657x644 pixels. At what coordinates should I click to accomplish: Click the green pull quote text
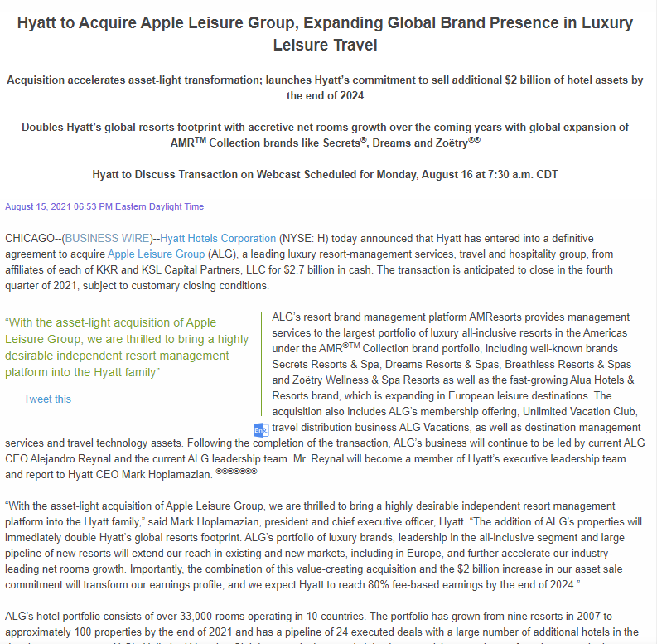[x=126, y=347]
